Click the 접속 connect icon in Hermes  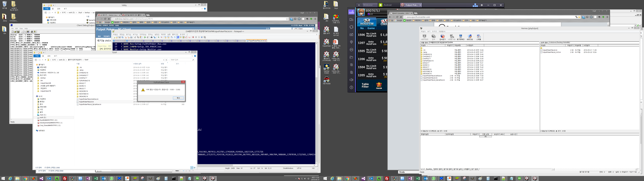point(433,37)
